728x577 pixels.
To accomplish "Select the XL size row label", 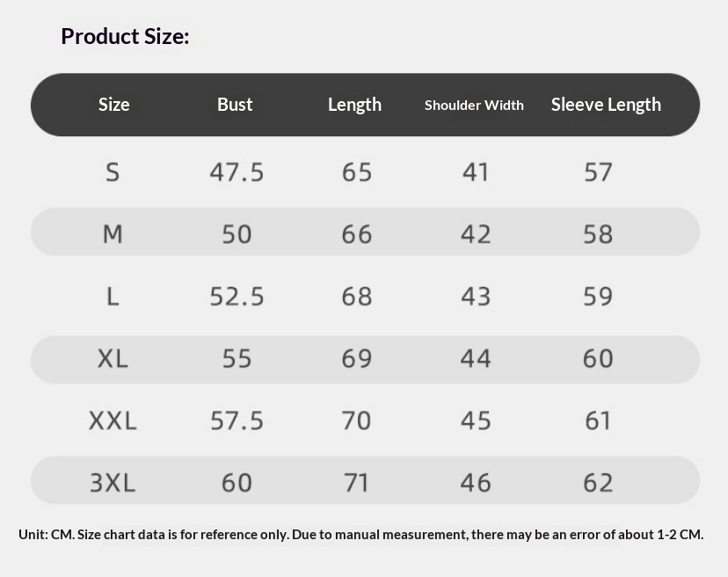I will click(x=113, y=359).
